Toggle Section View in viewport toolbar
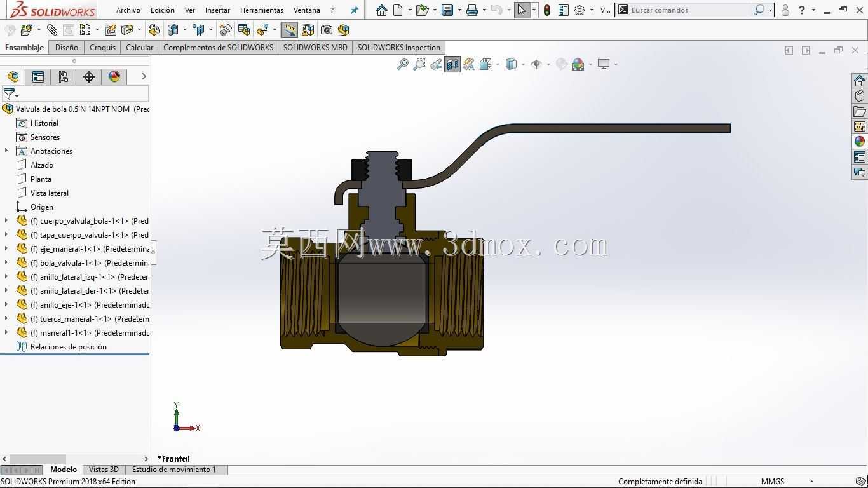The width and height of the screenshot is (868, 488). (x=452, y=64)
